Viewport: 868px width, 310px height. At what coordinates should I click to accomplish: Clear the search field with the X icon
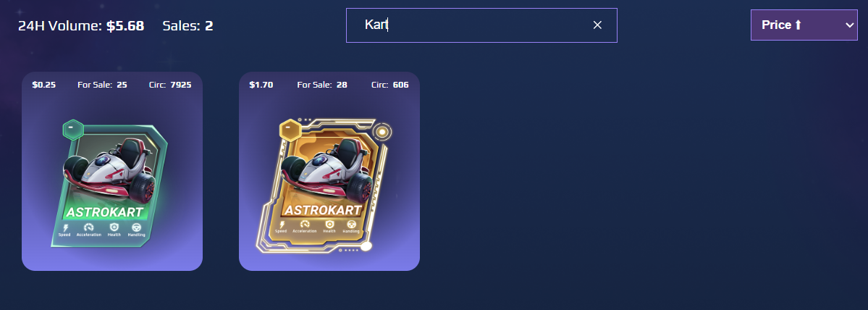coord(597,25)
